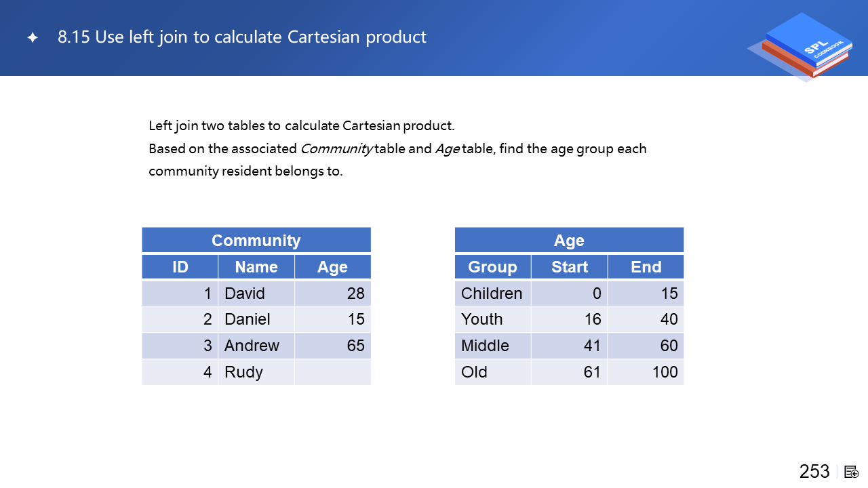Image resolution: width=868 pixels, height=488 pixels.
Task: Click the slide number 253
Action: 814,472
